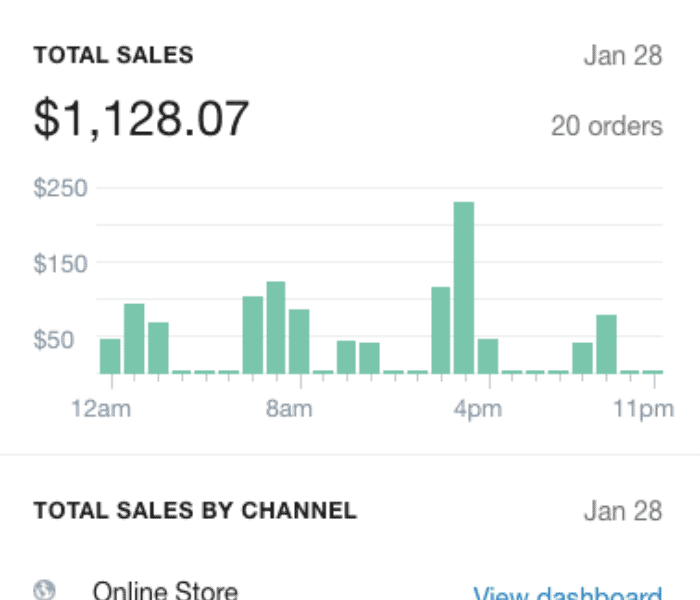Screen dimensions: 700x600
Task: Click the $150 y-axis label
Action: pos(60,264)
